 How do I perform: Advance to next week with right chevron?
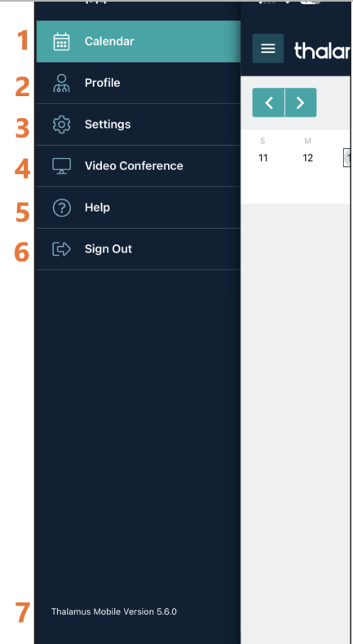[301, 103]
